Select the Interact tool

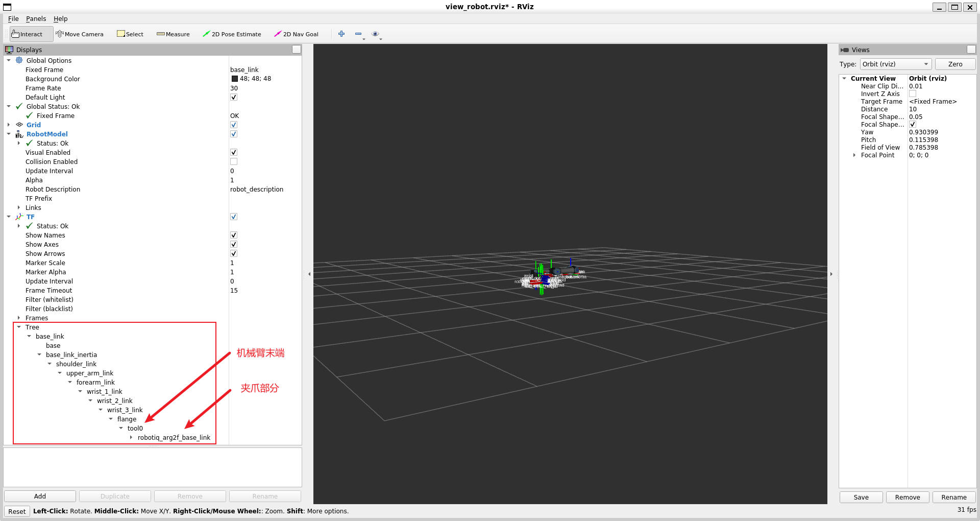(x=31, y=34)
